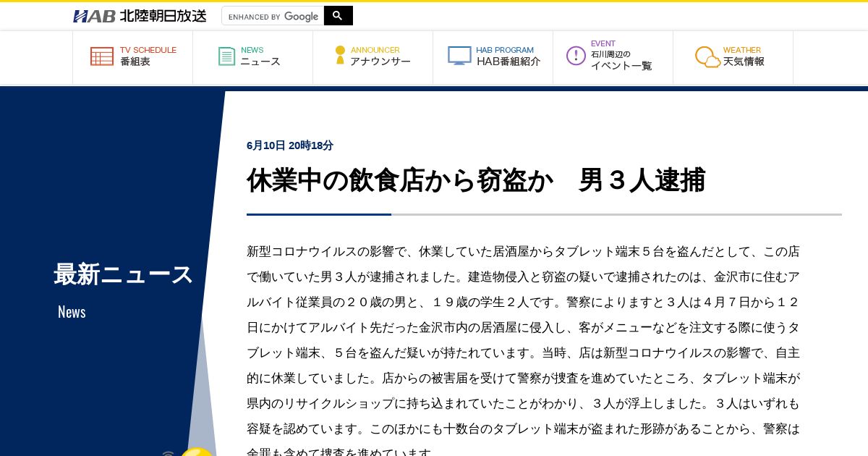The width and height of the screenshot is (868, 456).
Task: Click article line starting ブレット端末、５台を盗んだ
Action: click(523, 353)
